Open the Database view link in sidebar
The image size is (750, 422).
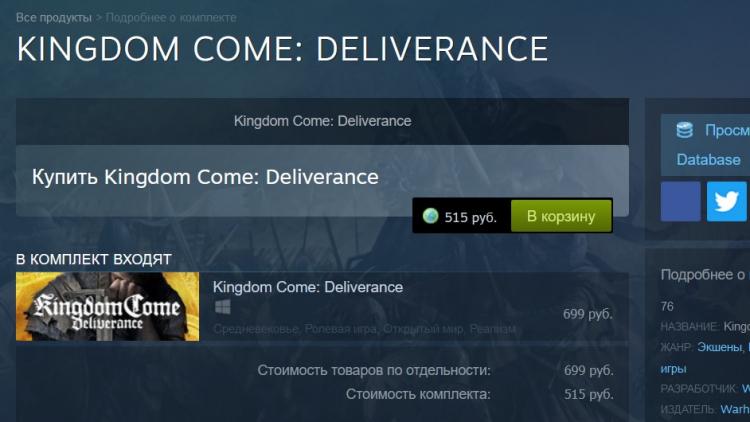click(708, 159)
